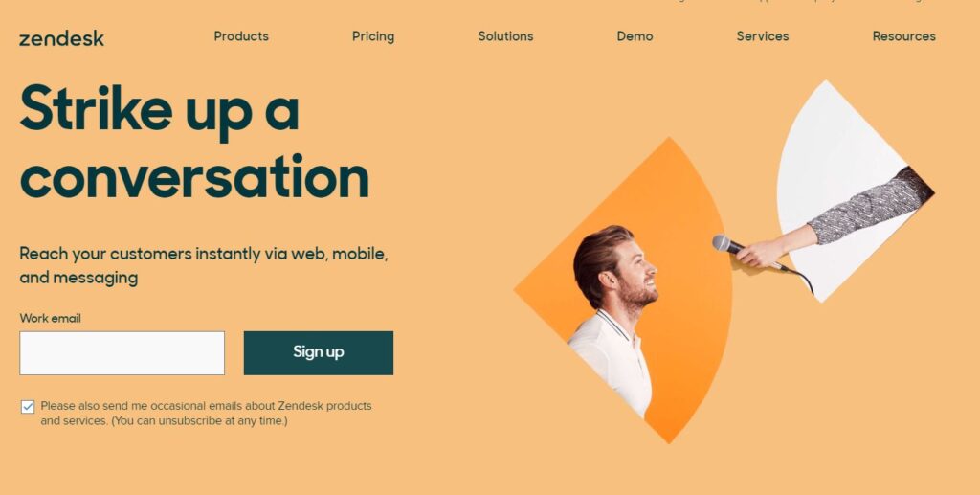Viewport: 980px width, 495px height.
Task: Click the "Reach your customers instantly" subheading
Action: coord(204,265)
